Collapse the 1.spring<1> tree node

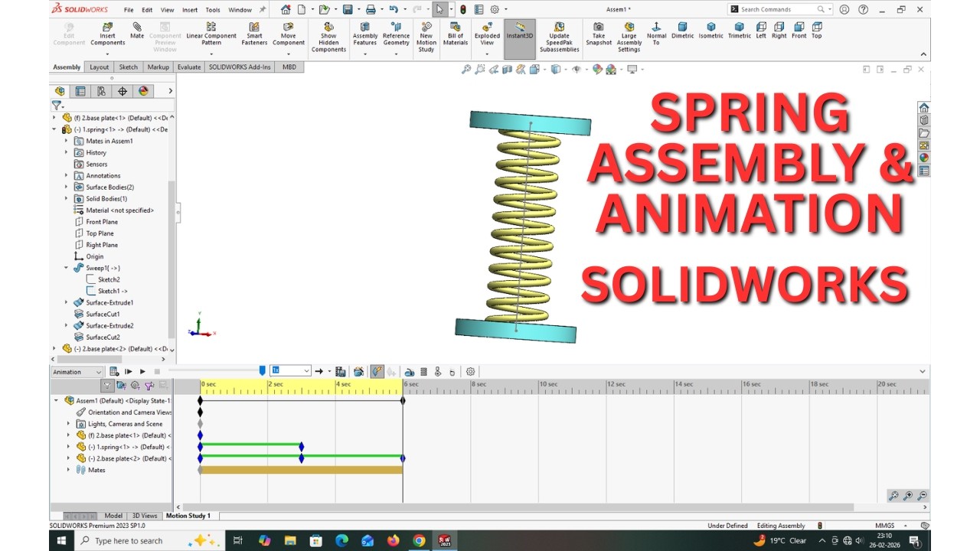(54, 129)
